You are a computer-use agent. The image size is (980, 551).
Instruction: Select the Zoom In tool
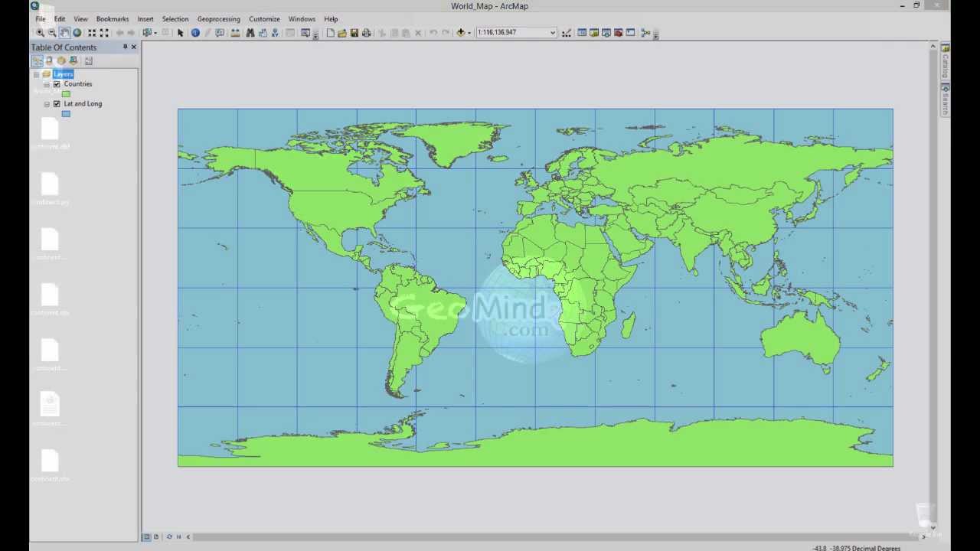tap(40, 32)
